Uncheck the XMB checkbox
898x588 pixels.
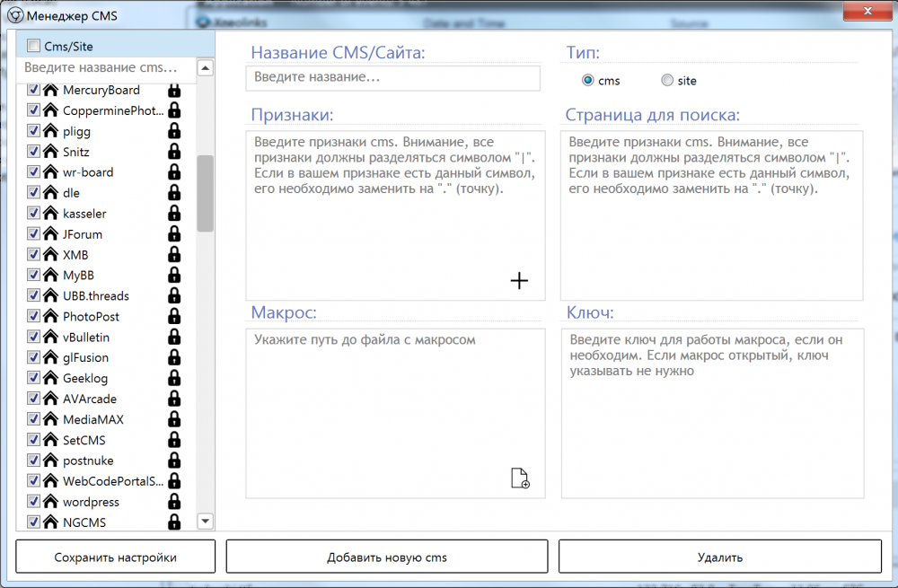(33, 254)
